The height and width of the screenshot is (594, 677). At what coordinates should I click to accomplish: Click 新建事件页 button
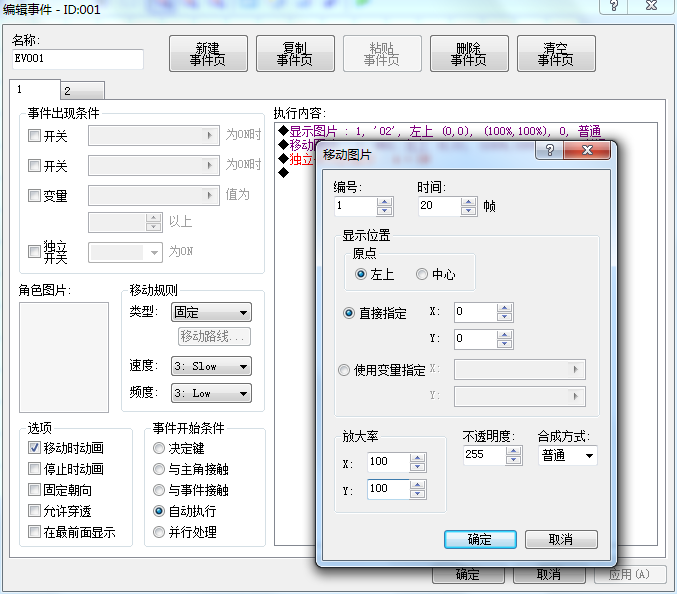point(208,54)
